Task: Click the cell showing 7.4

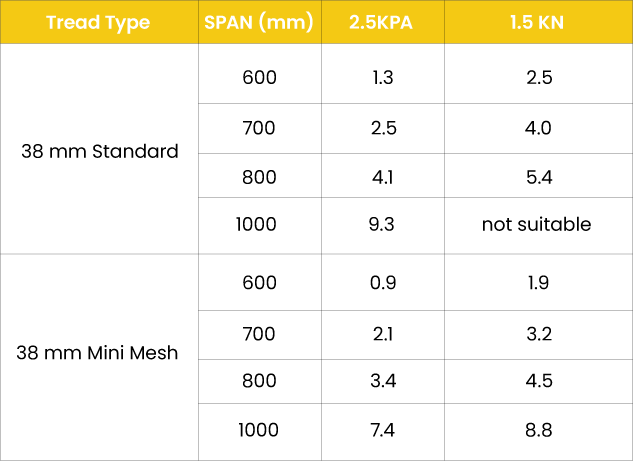Action: tap(381, 430)
